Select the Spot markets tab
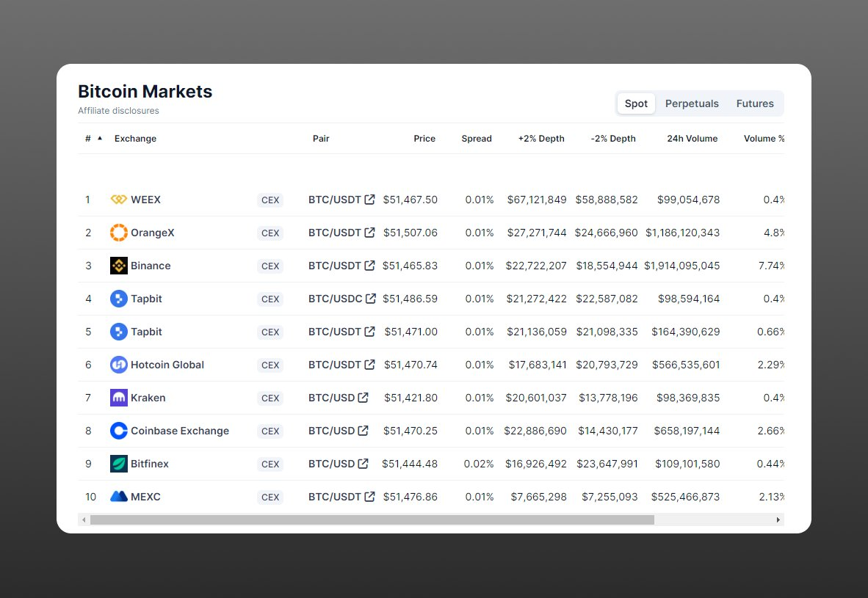 pos(636,103)
